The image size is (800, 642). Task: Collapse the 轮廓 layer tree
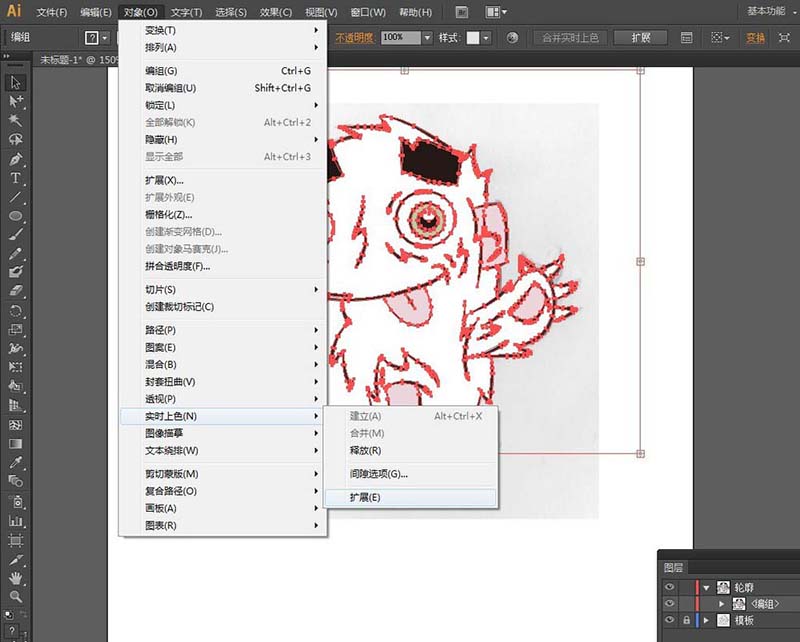[707, 588]
